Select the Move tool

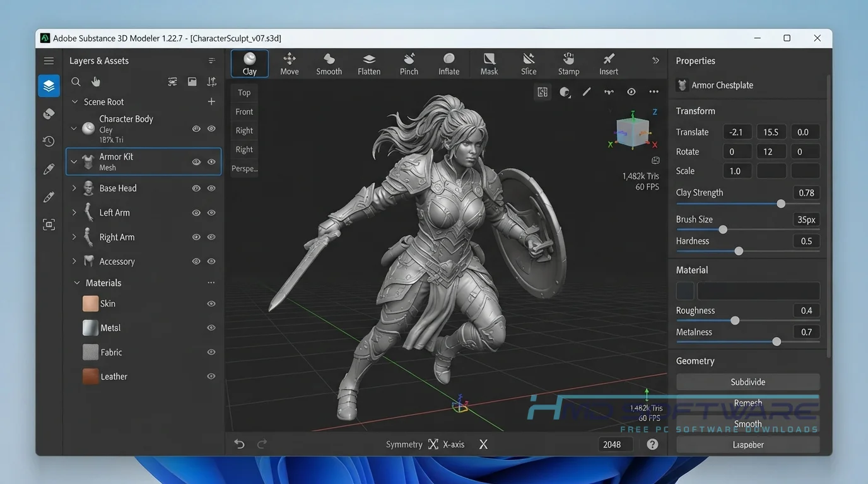(290, 64)
